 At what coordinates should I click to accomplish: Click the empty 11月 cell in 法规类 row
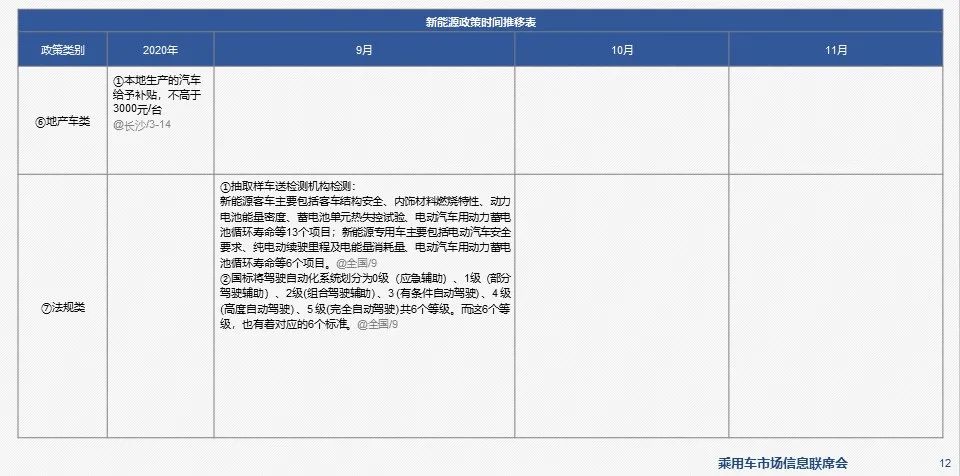click(835, 308)
